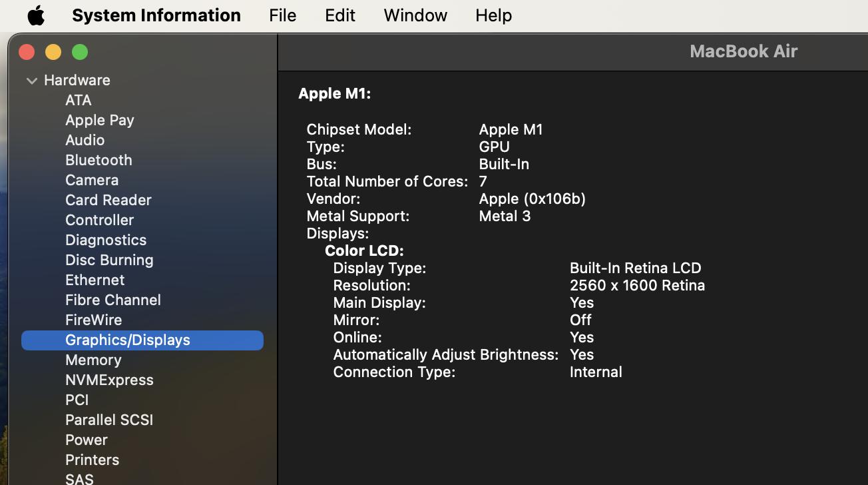Select Controller in the sidebar
Viewport: 868px width, 485px height.
pos(99,220)
